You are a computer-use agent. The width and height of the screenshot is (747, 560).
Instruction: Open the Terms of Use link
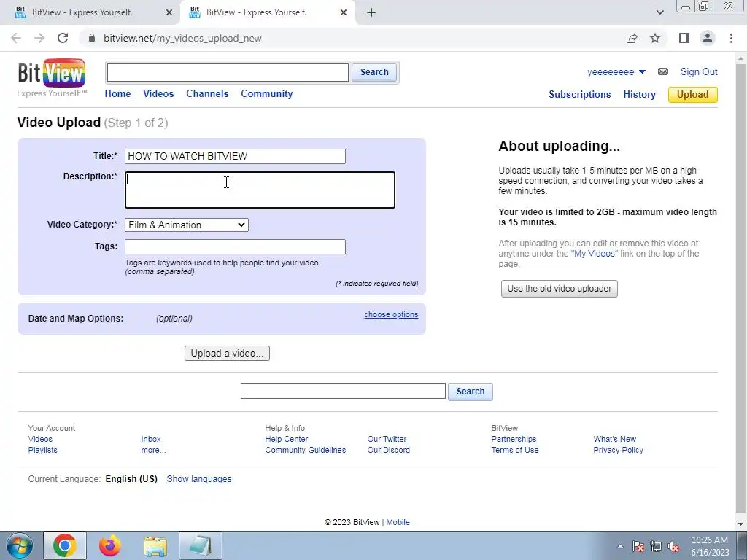click(x=515, y=450)
